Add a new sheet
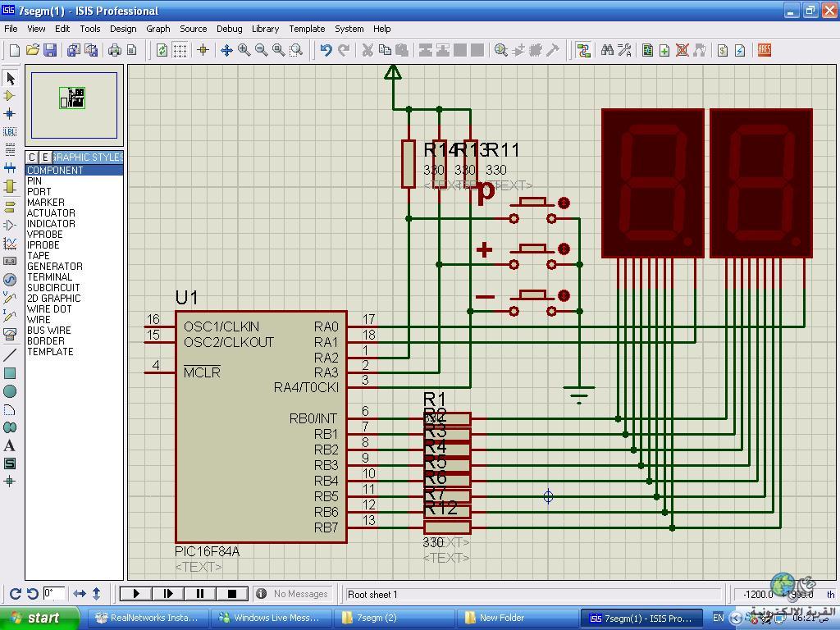 pyautogui.click(x=664, y=50)
